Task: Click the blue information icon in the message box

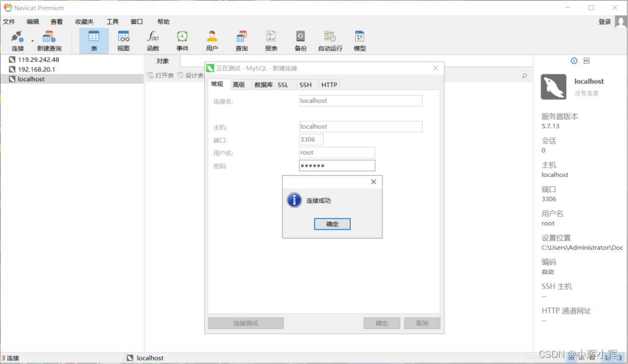Action: click(x=294, y=200)
